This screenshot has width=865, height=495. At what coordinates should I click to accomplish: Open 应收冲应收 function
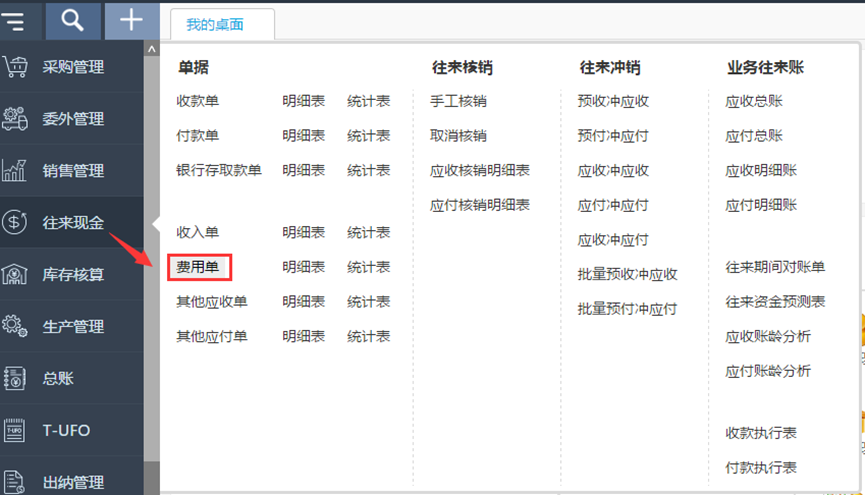tap(613, 171)
